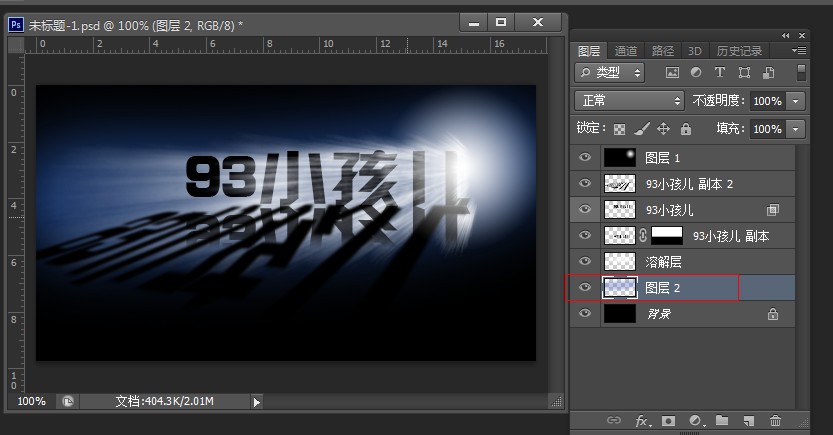
Task: Open the 正常 blend mode dropdown
Action: [629, 101]
